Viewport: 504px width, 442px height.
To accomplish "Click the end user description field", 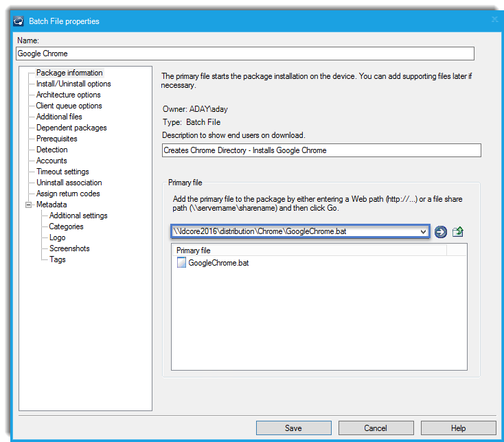I will pos(321,150).
